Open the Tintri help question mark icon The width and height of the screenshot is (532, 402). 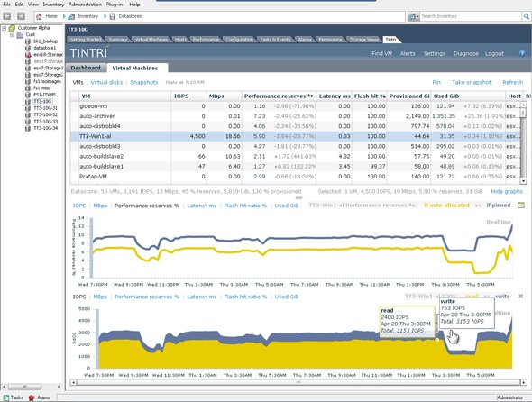click(522, 53)
